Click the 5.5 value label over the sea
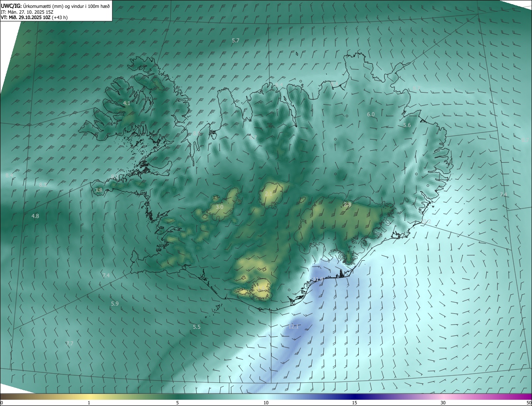 pyautogui.click(x=197, y=327)
